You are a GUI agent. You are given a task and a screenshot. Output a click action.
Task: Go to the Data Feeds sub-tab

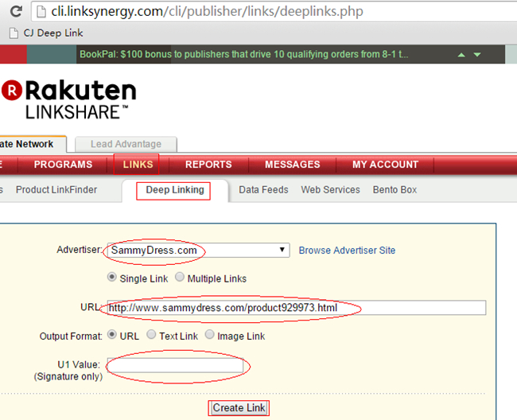(263, 190)
